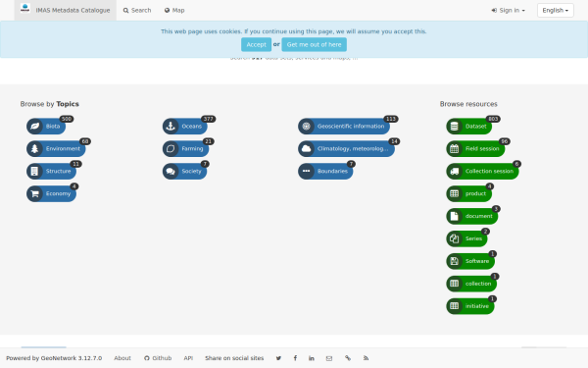Click the Society chat bubbles icon
The height and width of the screenshot is (368, 588).
point(171,171)
